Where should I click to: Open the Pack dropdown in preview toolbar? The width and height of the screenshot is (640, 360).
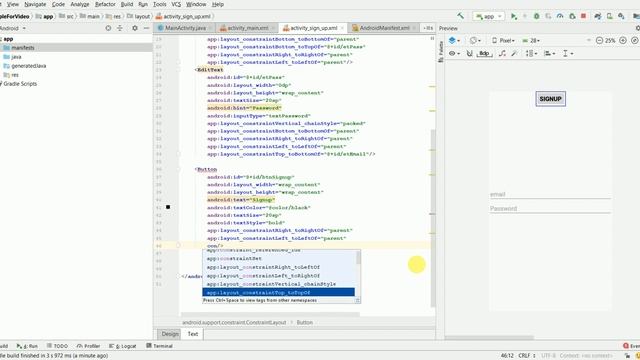pyautogui.click(x=531, y=53)
